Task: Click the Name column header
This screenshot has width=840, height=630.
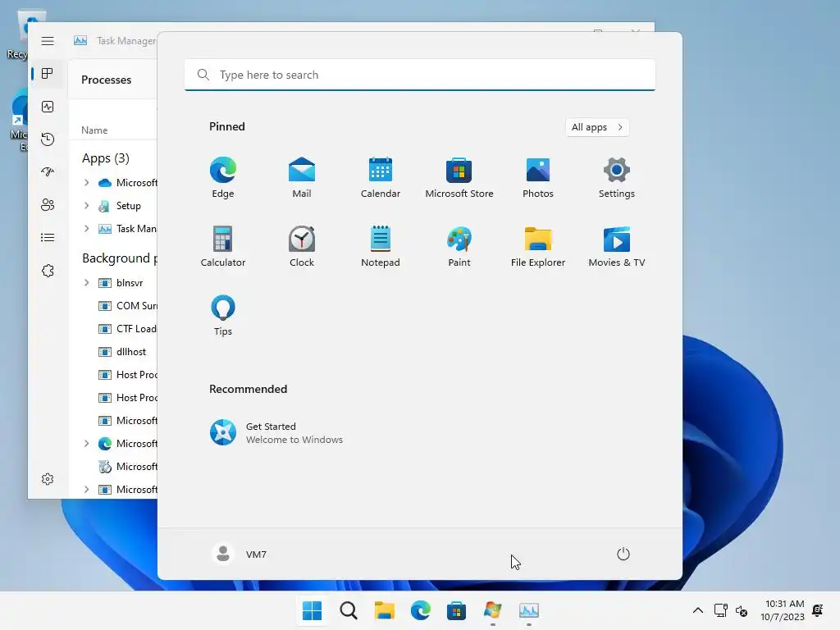Action: tap(94, 130)
